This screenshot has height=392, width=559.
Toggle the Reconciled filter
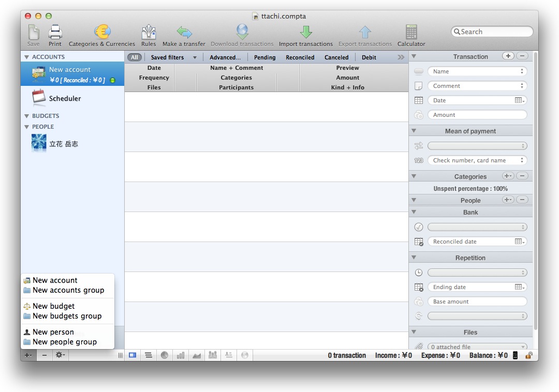(x=300, y=57)
